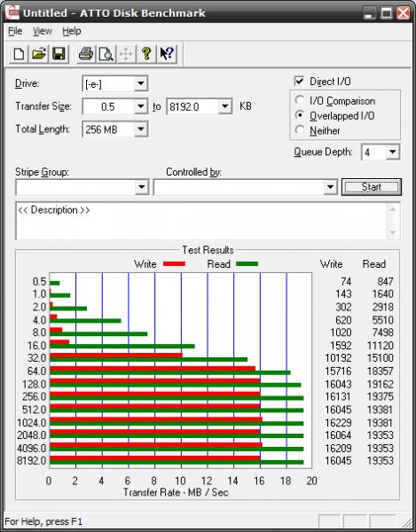This screenshot has height=532, width=416.
Task: Expand the Controlled by dropdown
Action: (x=330, y=187)
